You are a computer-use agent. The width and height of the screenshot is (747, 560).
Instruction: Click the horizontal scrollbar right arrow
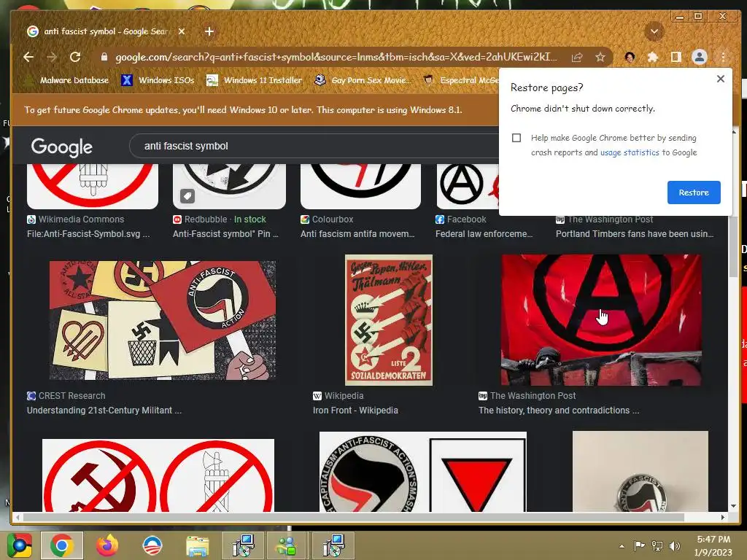click(x=723, y=517)
